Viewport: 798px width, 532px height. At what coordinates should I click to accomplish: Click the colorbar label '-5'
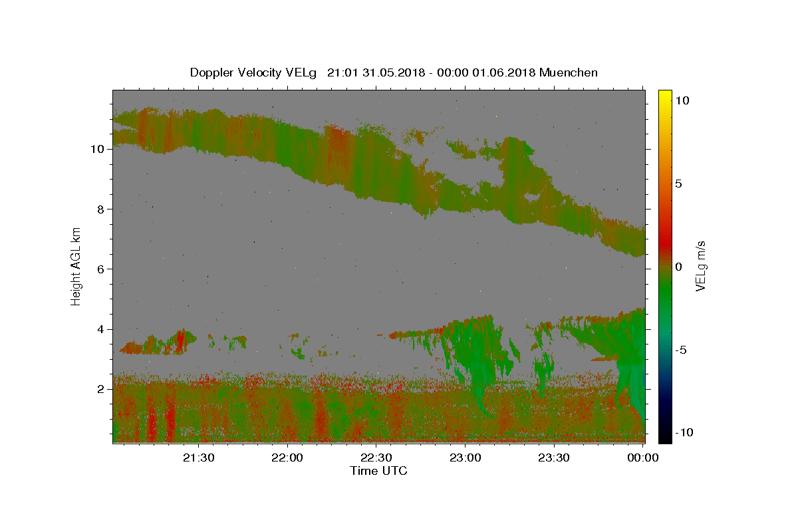(680, 350)
